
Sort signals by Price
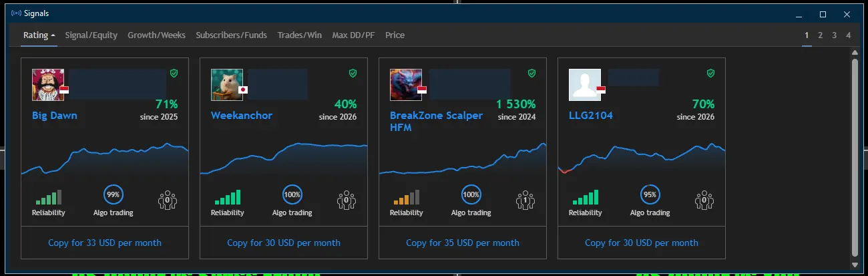395,35
